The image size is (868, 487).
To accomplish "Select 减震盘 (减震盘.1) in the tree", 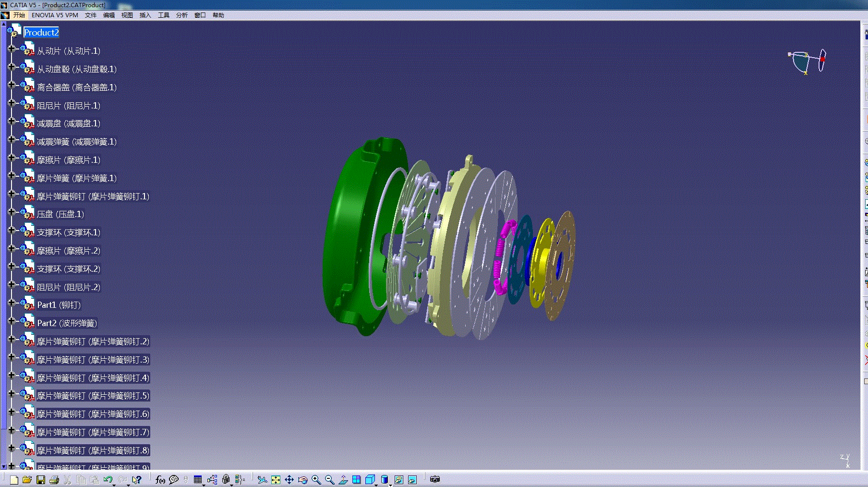I will (69, 123).
